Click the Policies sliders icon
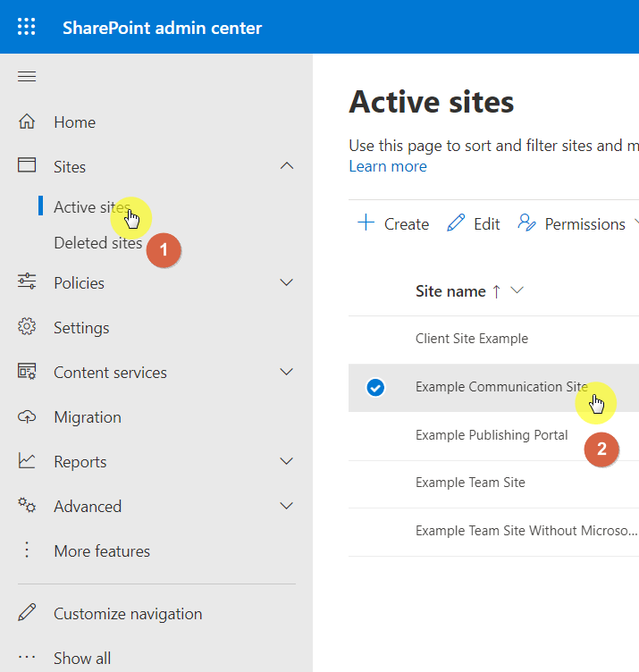The width and height of the screenshot is (639, 672). tap(27, 281)
